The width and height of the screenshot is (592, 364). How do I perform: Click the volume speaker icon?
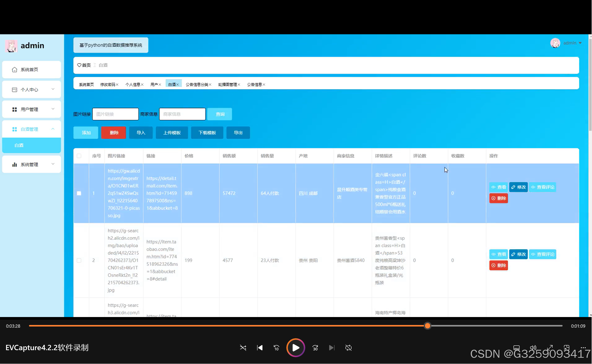coord(533,348)
